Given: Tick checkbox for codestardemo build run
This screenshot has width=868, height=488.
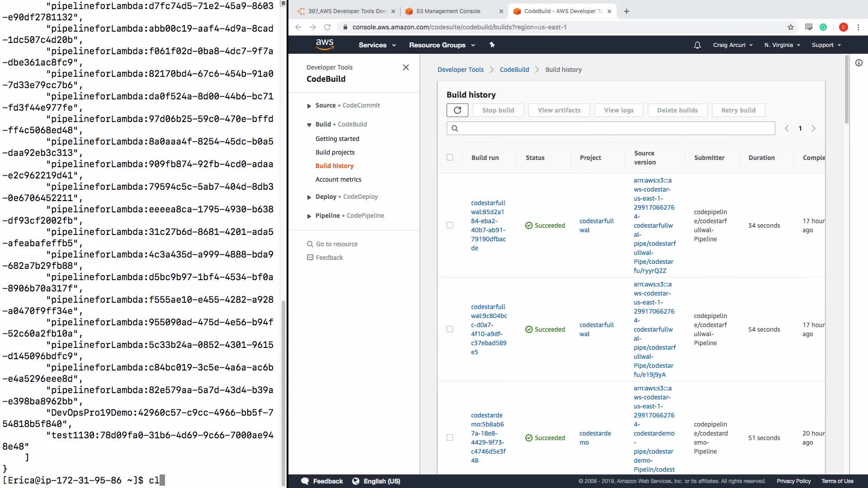Looking at the screenshot, I should 449,437.
